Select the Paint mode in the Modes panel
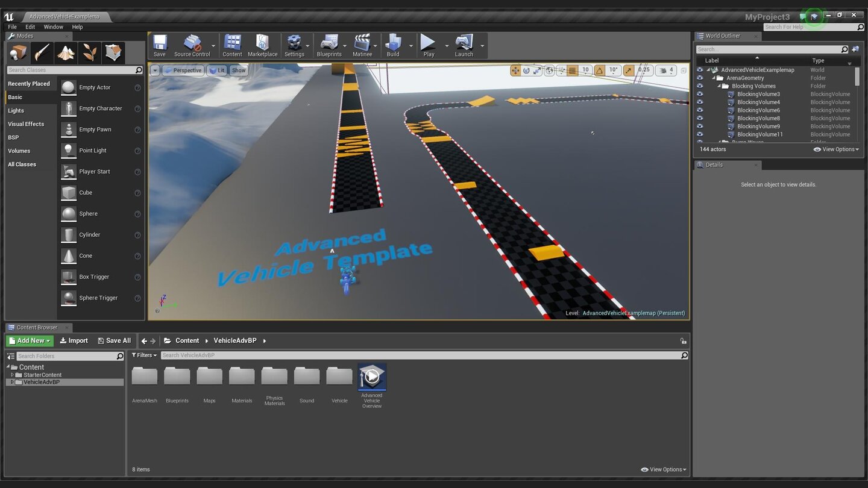The width and height of the screenshot is (868, 488). click(x=42, y=53)
